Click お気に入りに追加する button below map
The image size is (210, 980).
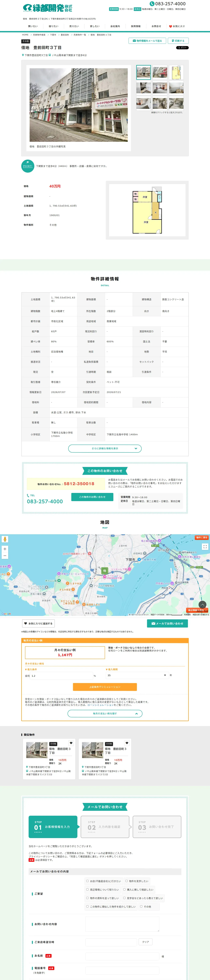point(38,624)
